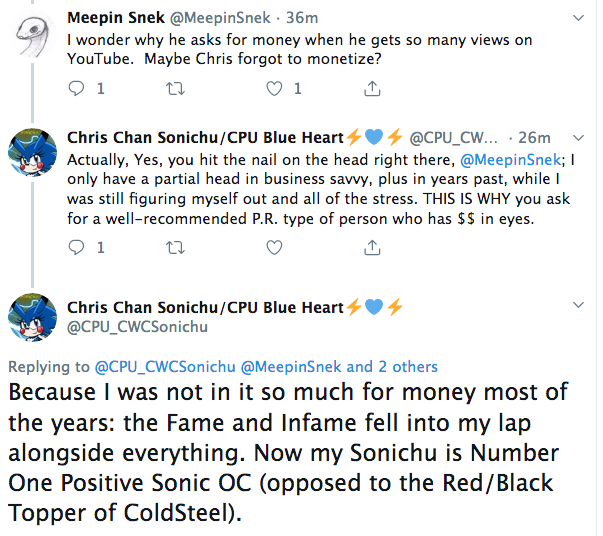Open Meepin Snek display name profile
The image size is (603, 536).
coord(116,18)
